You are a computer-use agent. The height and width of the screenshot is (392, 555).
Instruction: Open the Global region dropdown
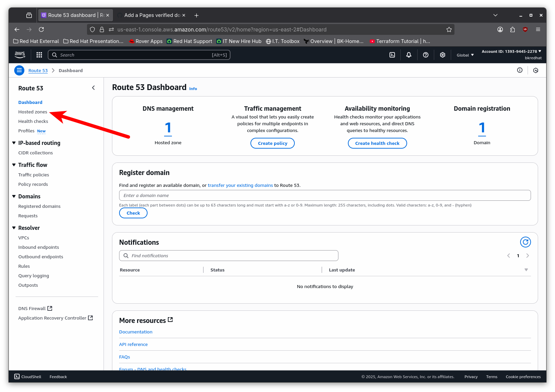click(x=465, y=55)
